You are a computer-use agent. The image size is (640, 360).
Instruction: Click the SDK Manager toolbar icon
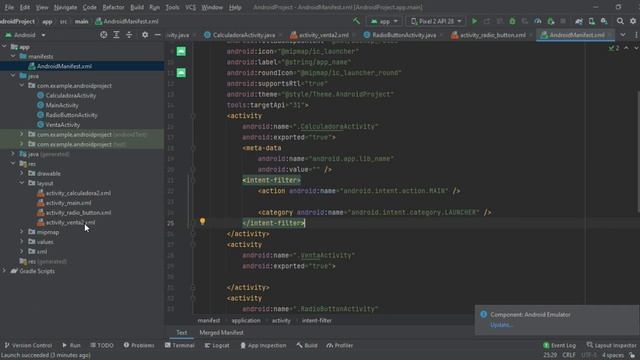[x=604, y=21]
